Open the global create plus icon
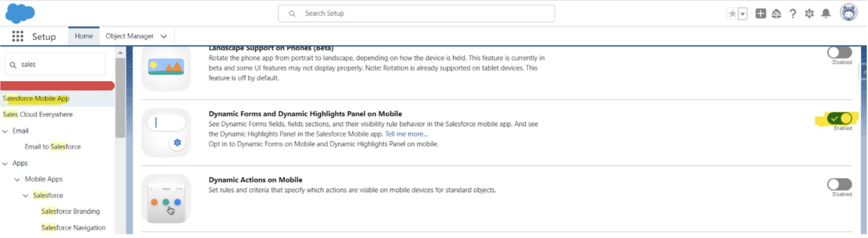This screenshot has width=868, height=238. click(761, 14)
